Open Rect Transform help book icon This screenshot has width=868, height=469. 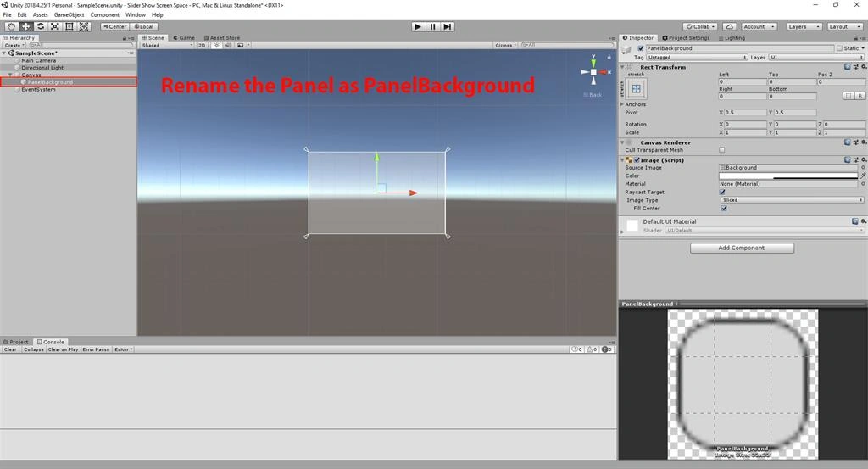(x=847, y=67)
